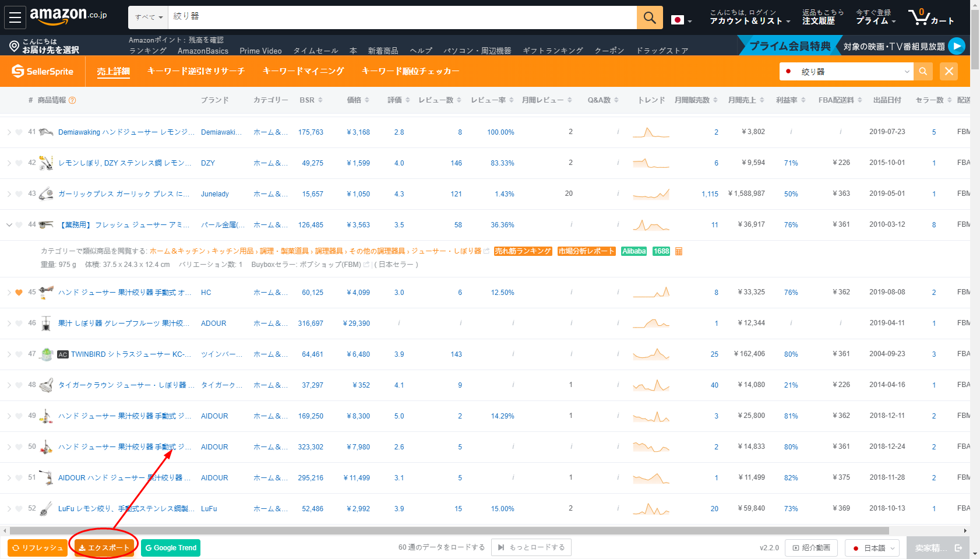The image size is (980, 559).
Task: Click the Amazon search magnifier button
Action: click(x=649, y=17)
